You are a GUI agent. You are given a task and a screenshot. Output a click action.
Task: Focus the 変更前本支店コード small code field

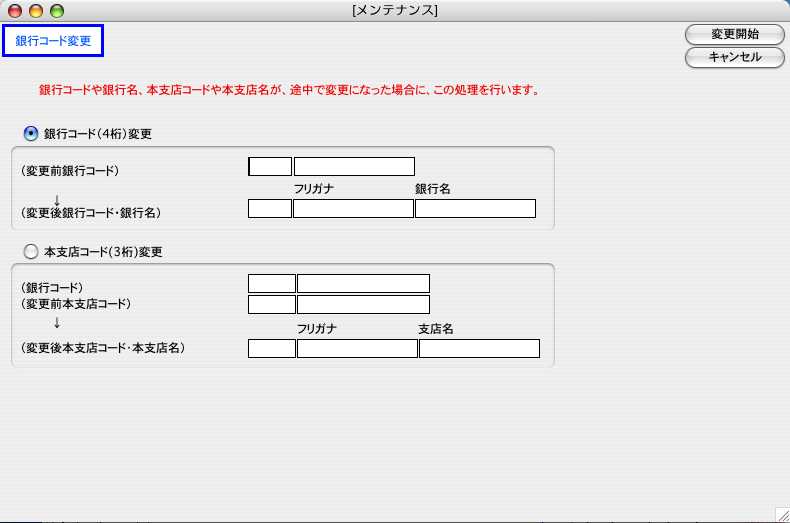point(272,304)
